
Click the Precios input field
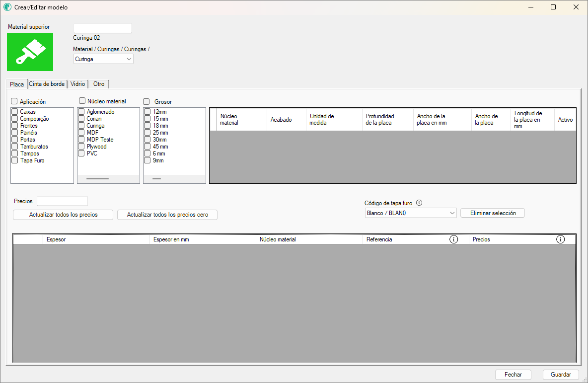pyautogui.click(x=62, y=201)
